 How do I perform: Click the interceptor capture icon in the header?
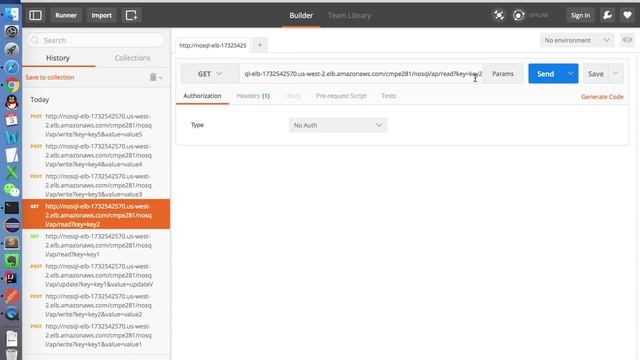(x=499, y=16)
